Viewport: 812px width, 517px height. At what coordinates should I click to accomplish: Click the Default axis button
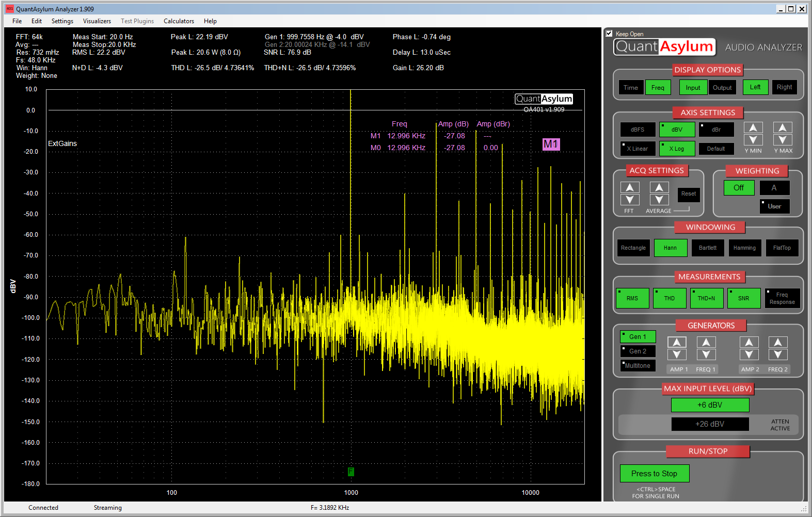coord(717,149)
